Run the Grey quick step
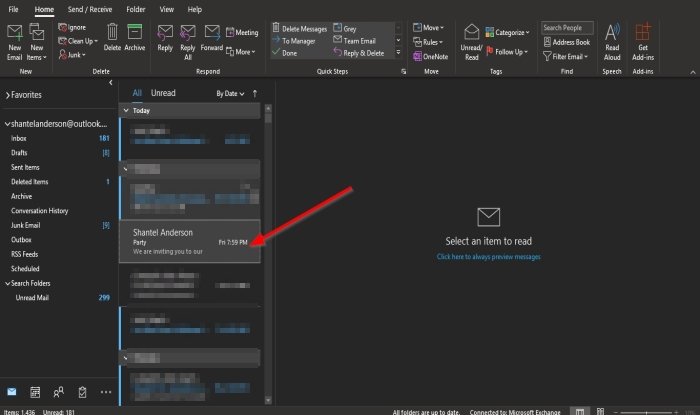Viewport: 700px width, 415px height. click(345, 29)
